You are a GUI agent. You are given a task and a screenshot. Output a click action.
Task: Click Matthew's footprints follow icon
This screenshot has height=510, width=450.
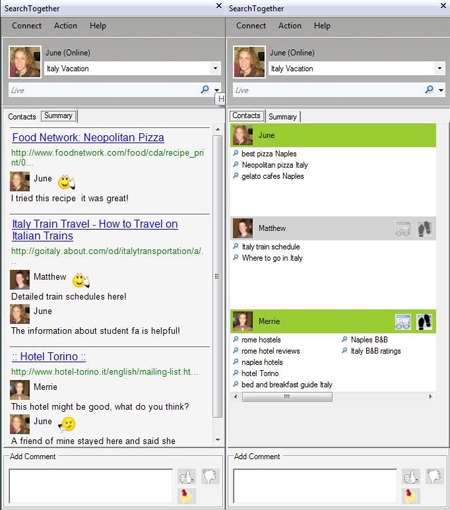[x=424, y=229]
